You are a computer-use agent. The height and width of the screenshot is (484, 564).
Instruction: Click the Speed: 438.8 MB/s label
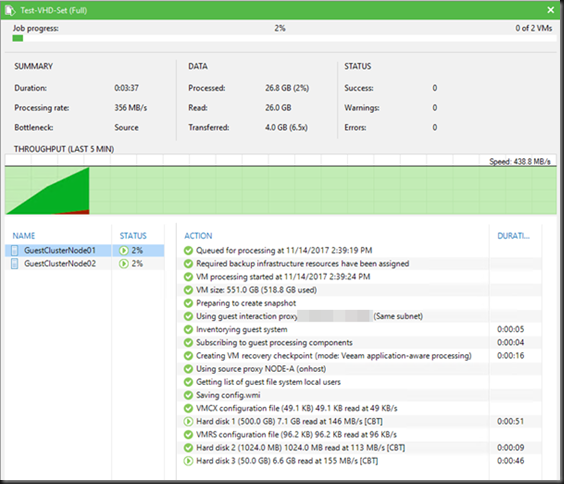click(520, 161)
